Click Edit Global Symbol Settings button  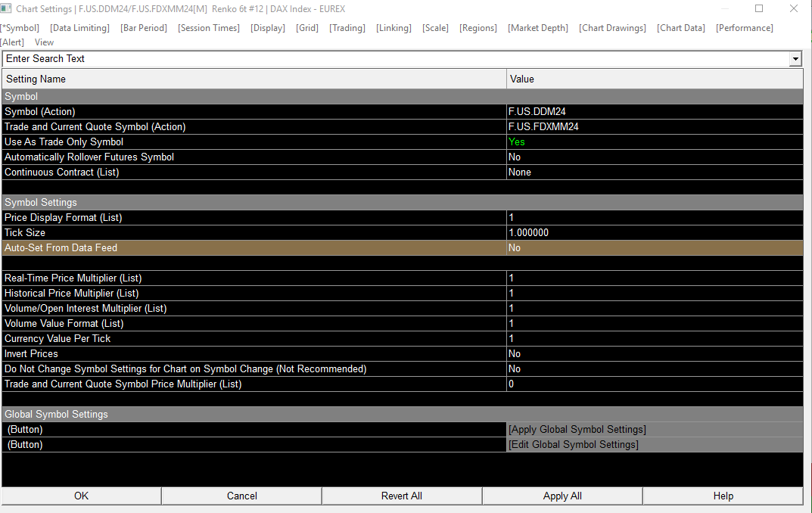tap(574, 445)
